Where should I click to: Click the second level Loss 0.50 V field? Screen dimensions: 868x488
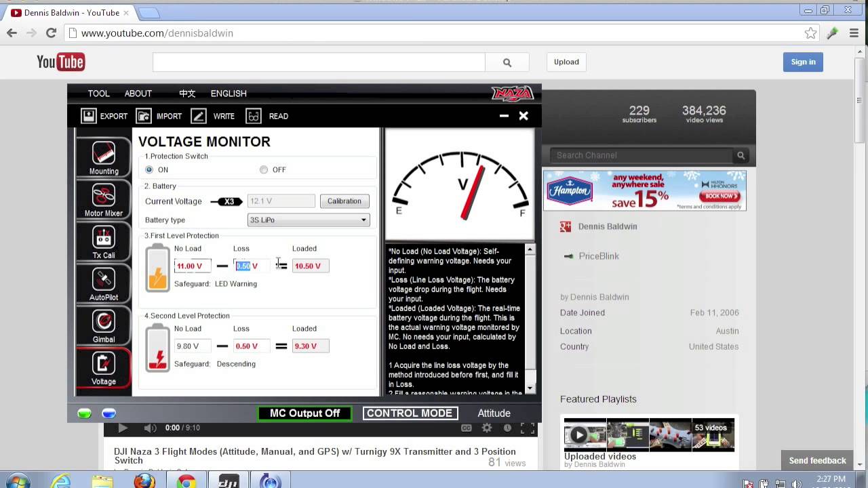(x=251, y=346)
